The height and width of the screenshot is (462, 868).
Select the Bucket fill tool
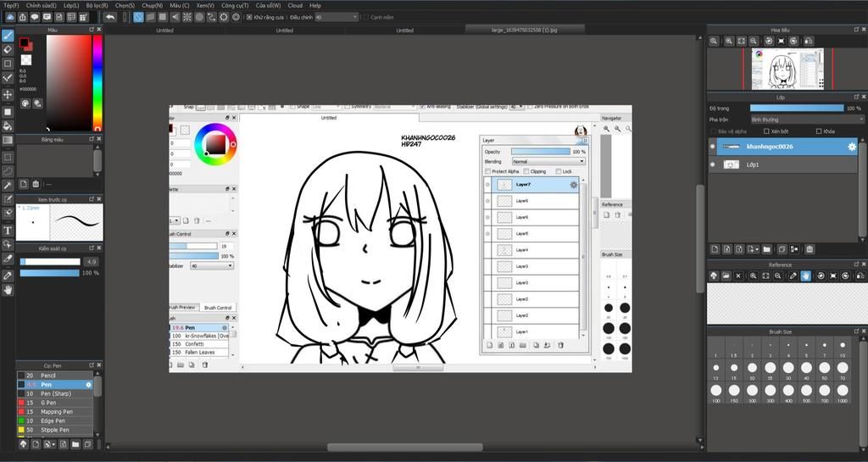click(x=8, y=126)
